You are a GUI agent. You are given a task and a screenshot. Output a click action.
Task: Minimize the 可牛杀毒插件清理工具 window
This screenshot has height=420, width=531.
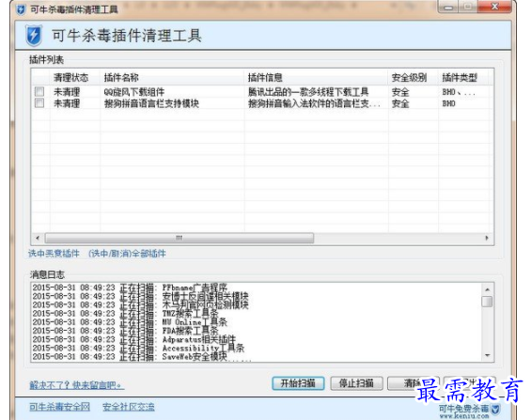click(x=448, y=7)
